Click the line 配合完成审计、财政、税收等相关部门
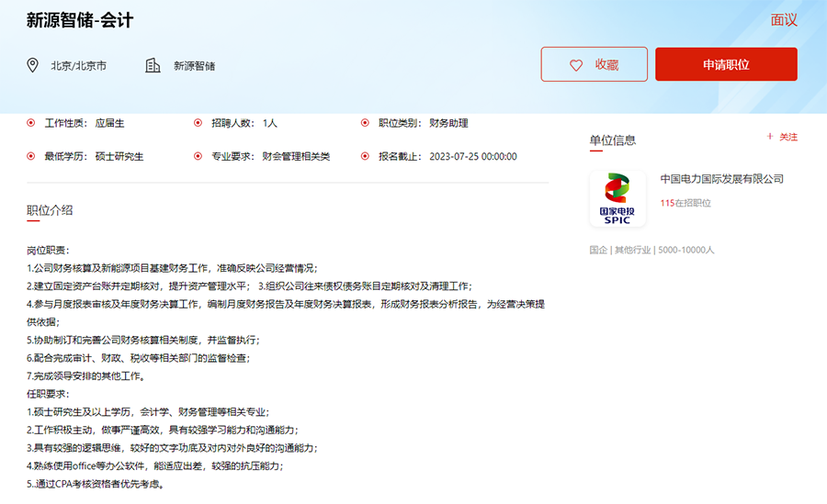 click(139, 359)
